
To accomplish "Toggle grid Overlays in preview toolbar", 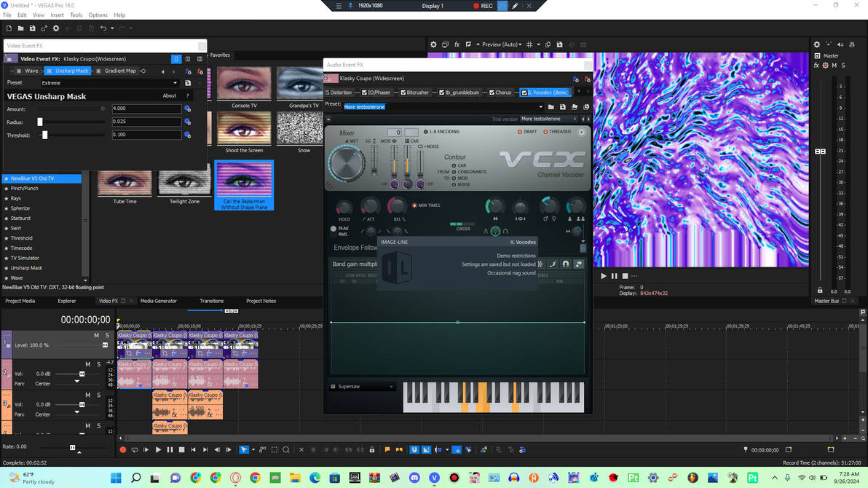I will (x=529, y=44).
